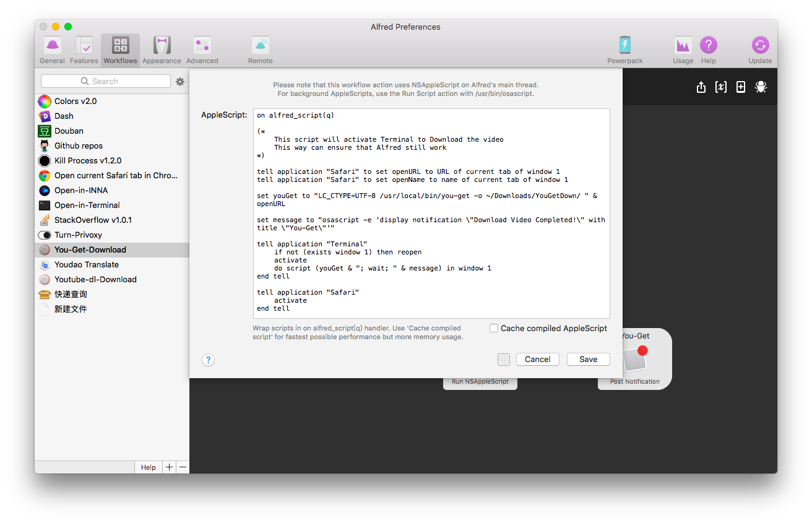
Task: Select the Open-in-INNA workflow icon
Action: [45, 191]
